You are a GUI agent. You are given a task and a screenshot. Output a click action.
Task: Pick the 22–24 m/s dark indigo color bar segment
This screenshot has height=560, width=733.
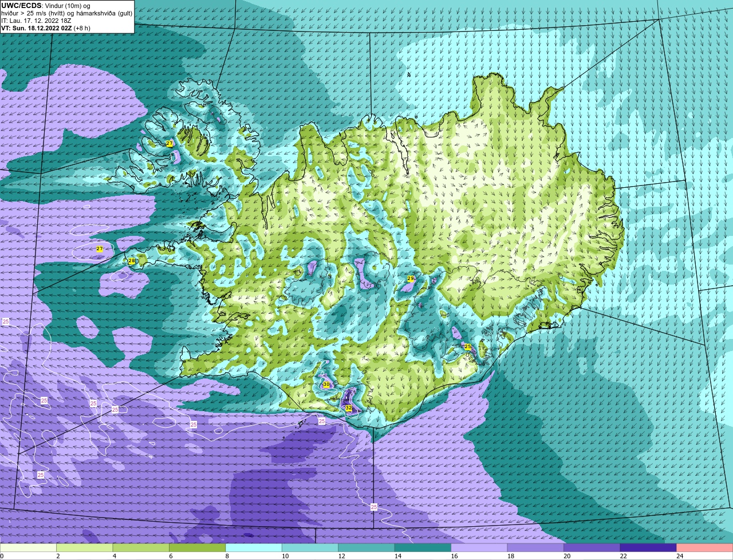click(x=648, y=547)
